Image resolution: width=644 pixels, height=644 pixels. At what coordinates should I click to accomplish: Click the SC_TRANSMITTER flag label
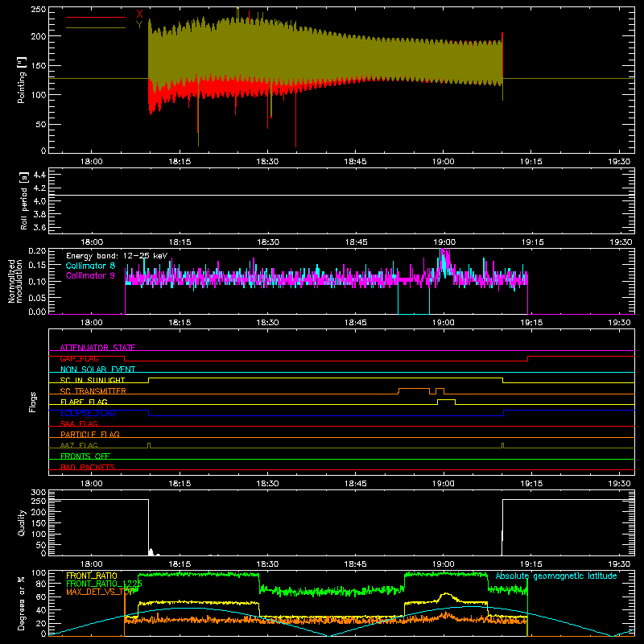[93, 391]
